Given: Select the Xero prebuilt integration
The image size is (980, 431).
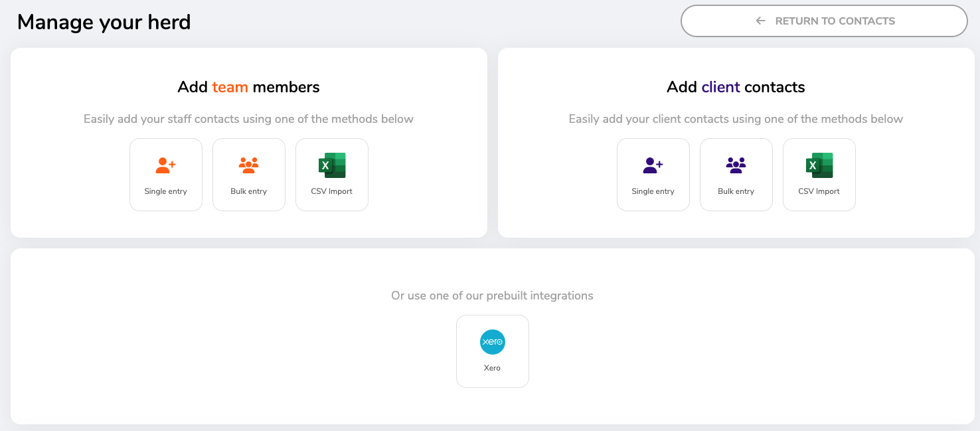Looking at the screenshot, I should [x=493, y=351].
